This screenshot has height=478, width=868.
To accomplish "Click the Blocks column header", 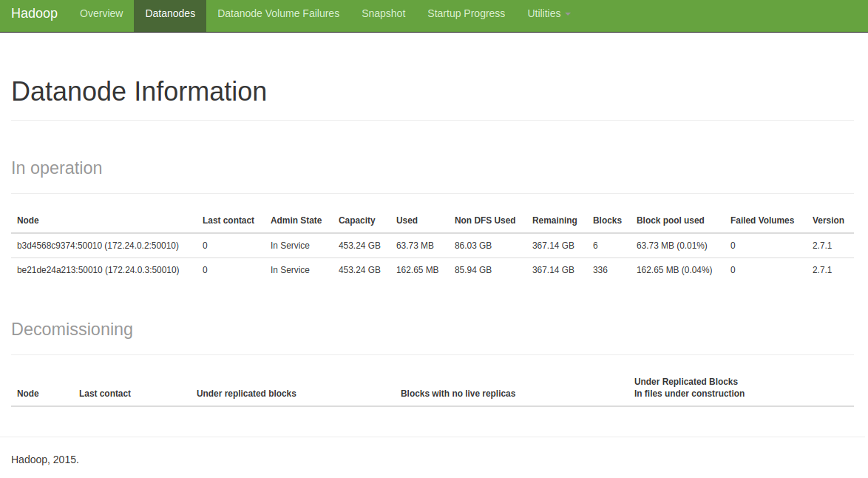I will [607, 221].
